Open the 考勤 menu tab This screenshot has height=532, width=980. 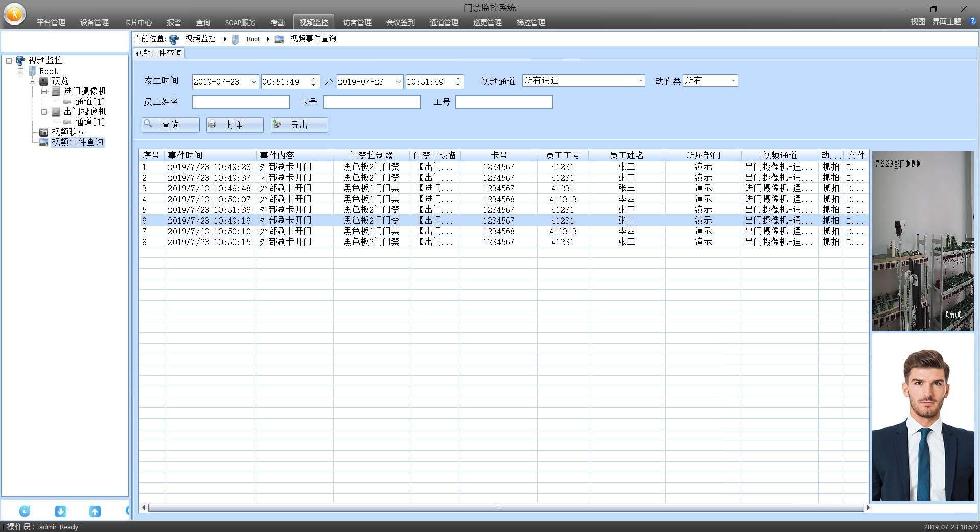[x=277, y=22]
